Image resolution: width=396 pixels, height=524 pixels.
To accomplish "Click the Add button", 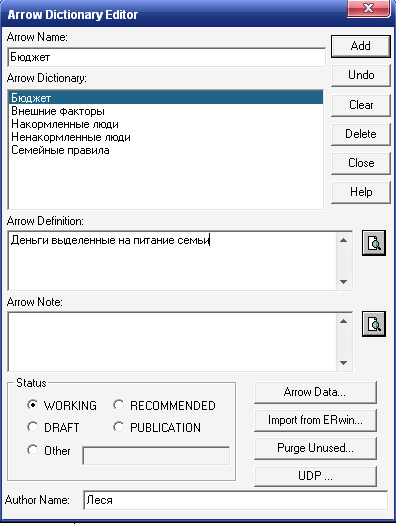I will tap(361, 46).
